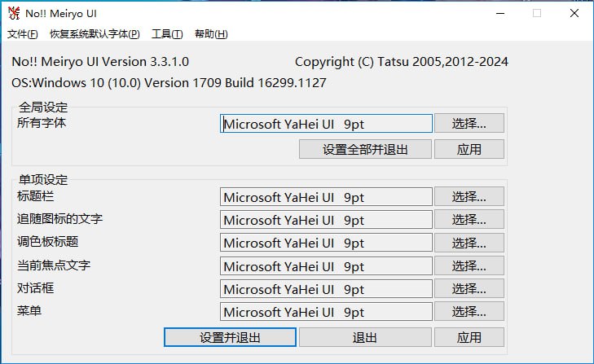Open the 文件(F) menu
The image size is (594, 364).
(23, 34)
